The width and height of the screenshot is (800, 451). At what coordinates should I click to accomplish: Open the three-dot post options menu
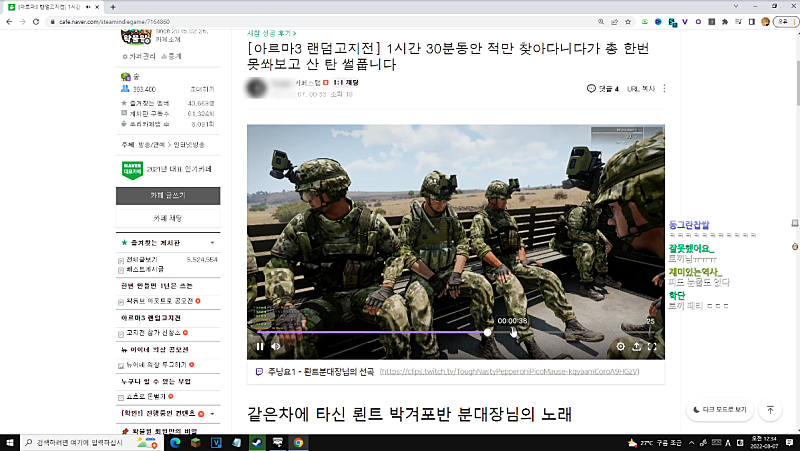(664, 89)
